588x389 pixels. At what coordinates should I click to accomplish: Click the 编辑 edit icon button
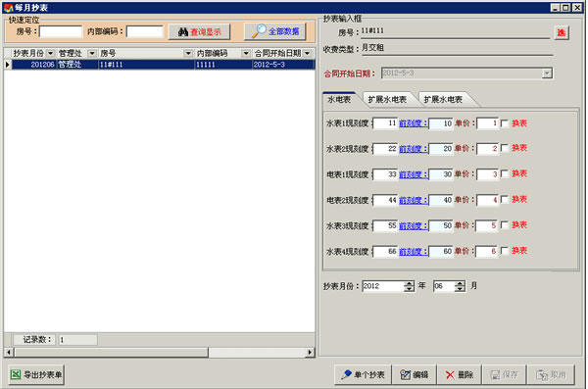click(x=414, y=374)
